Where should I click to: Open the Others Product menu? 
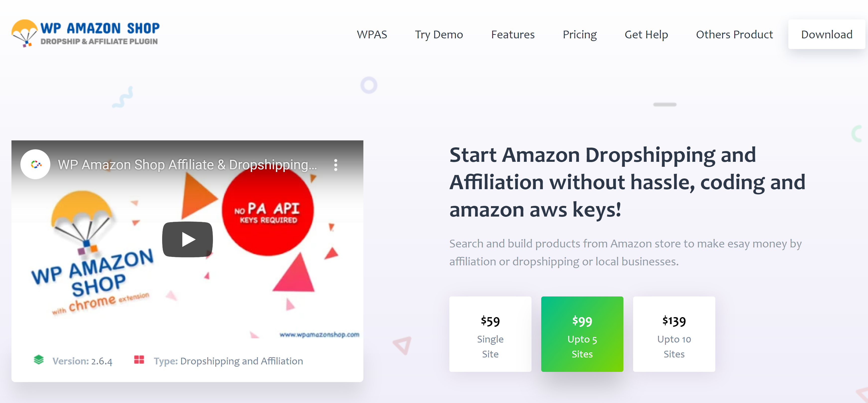[734, 34]
